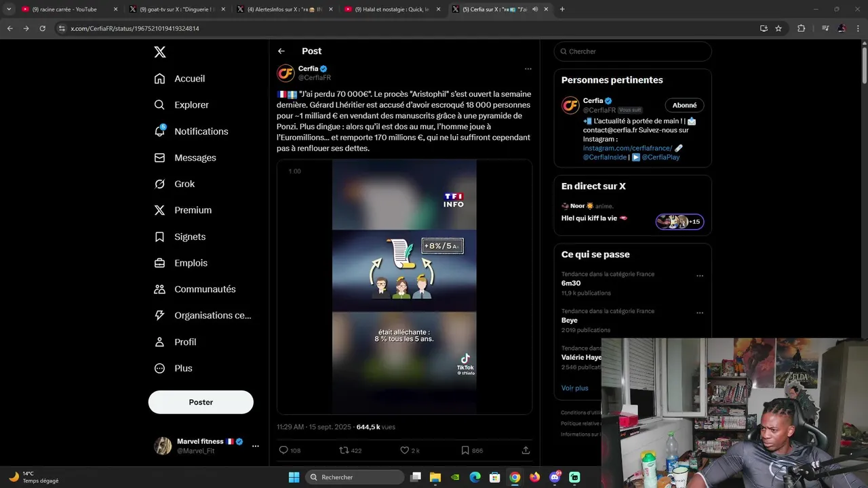
Task: Open the NVIDIA app from taskbar
Action: point(455,477)
